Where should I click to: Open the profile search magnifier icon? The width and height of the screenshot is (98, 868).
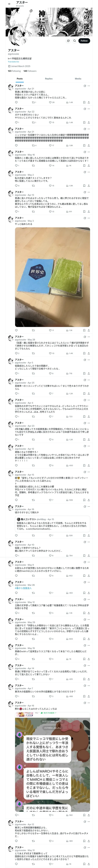[74, 41]
